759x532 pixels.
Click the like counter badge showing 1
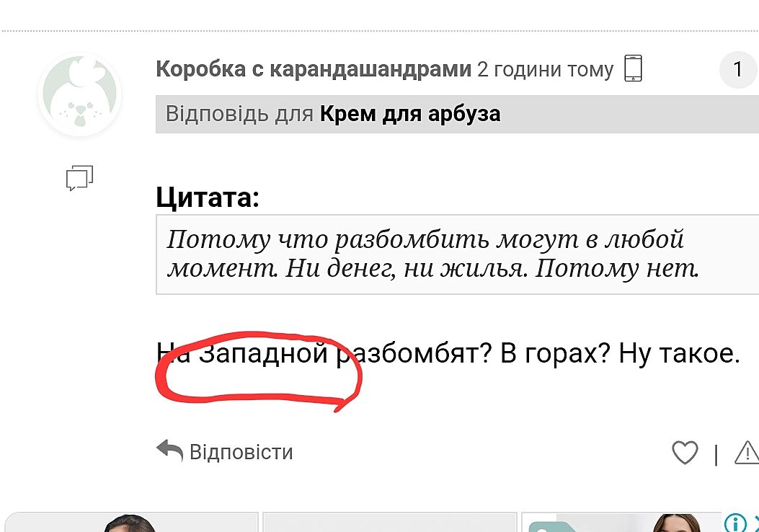(737, 69)
